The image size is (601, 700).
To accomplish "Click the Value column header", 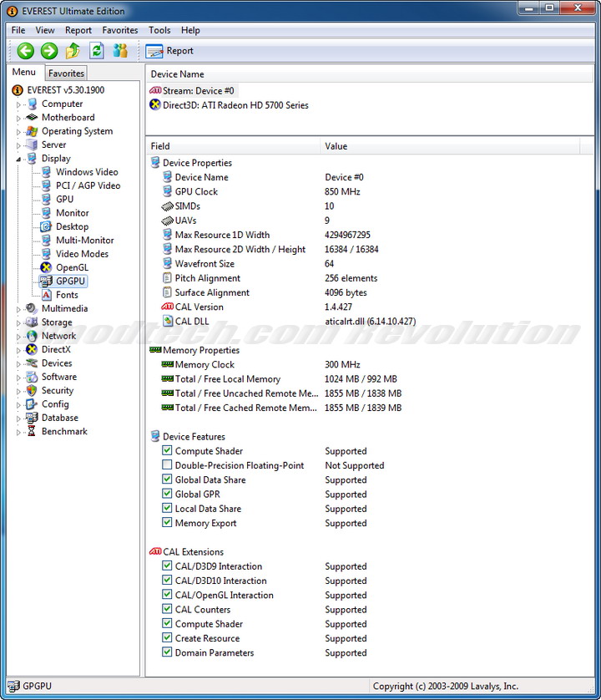I will [x=450, y=146].
